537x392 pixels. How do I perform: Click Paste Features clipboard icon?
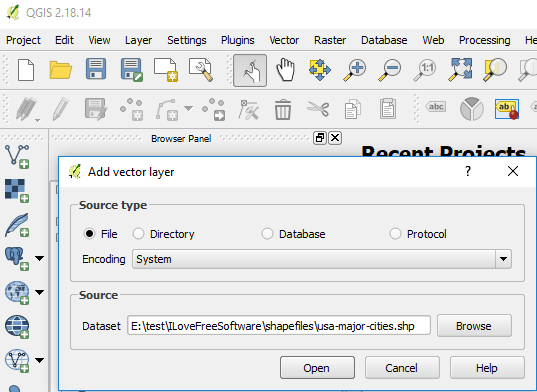[388, 109]
